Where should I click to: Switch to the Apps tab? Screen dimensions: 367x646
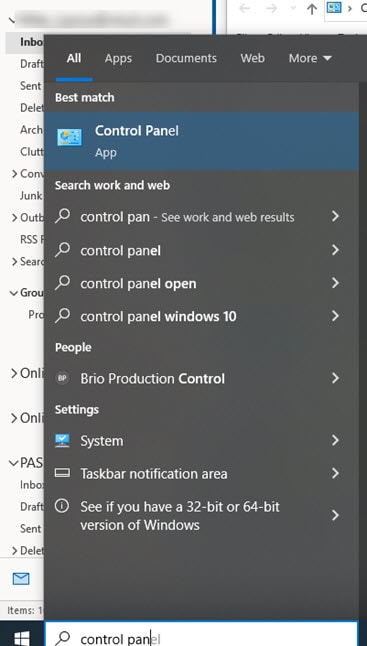pyautogui.click(x=118, y=58)
